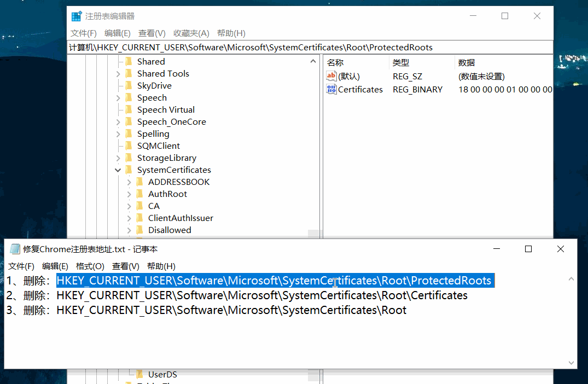588x384 pixels.
Task: Click the registry path address bar
Action: click(310, 47)
